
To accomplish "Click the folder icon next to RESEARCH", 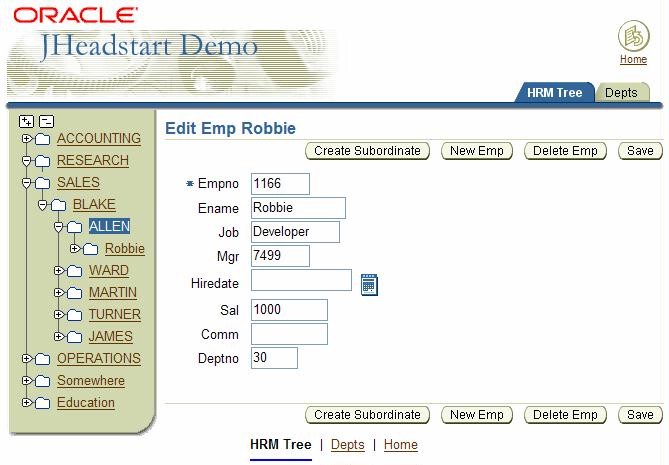I will point(42,161).
